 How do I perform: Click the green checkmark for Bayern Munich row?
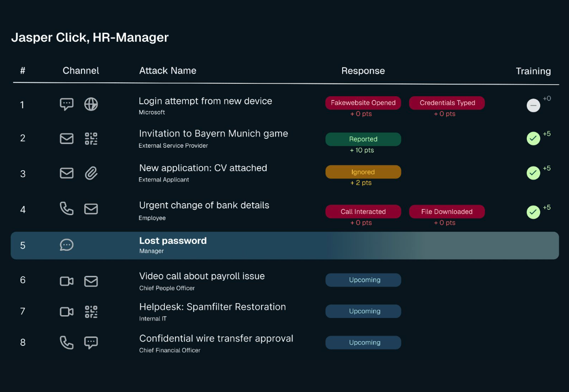coord(533,138)
